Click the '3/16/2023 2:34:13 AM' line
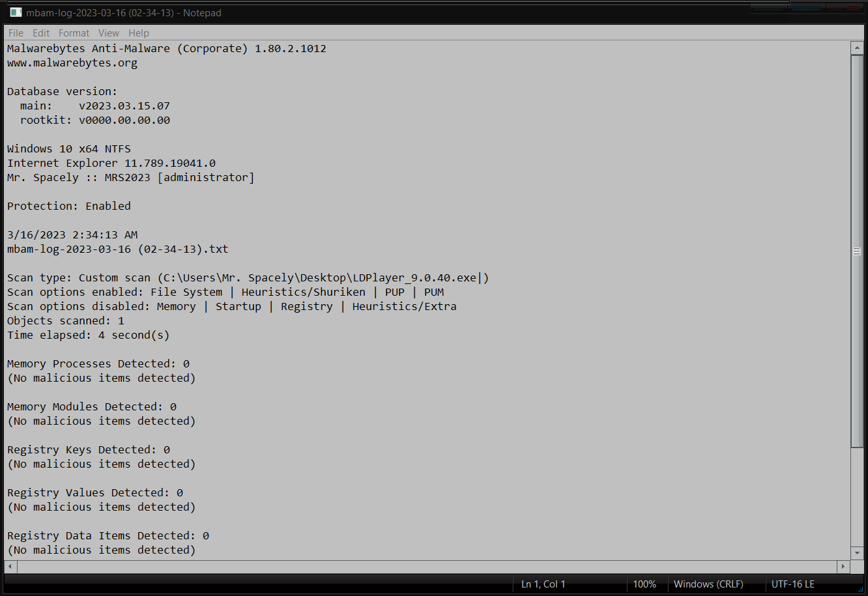868x596 pixels. (72, 235)
